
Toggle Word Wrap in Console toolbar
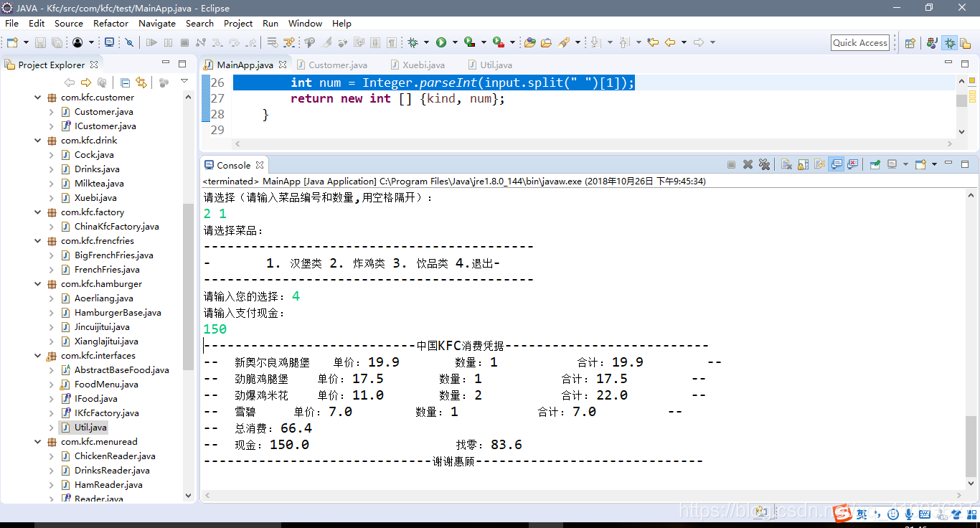click(x=819, y=164)
